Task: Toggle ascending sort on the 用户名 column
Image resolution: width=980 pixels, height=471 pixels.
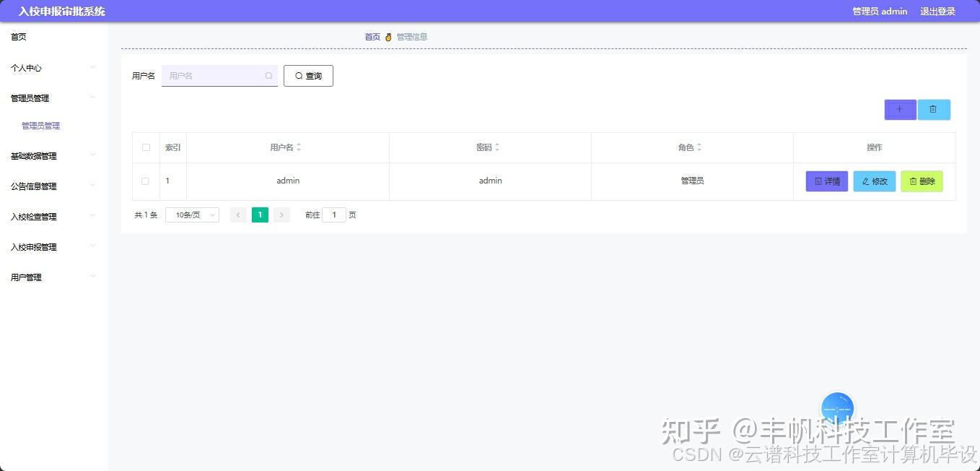Action: [x=299, y=143]
